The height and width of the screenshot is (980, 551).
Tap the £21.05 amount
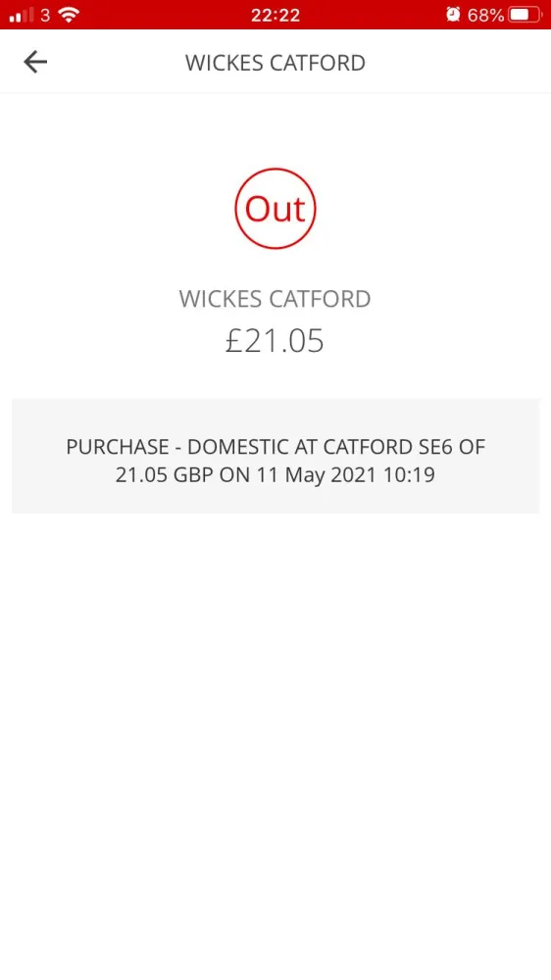275,341
